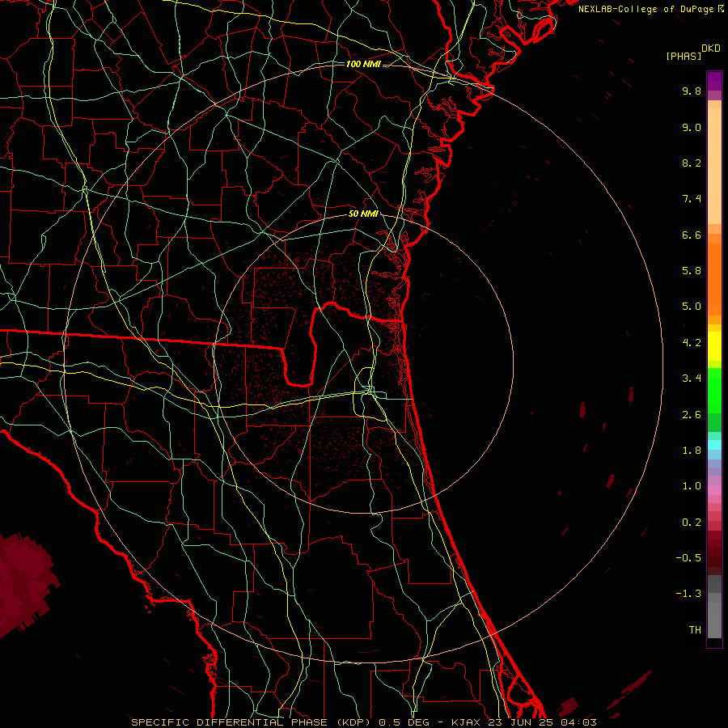Click the 7.4 legend value
Screen dimensions: 728x728
point(692,199)
